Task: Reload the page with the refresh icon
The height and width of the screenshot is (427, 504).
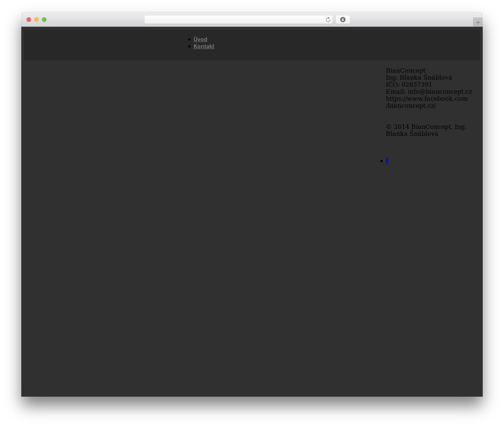Action: (328, 20)
